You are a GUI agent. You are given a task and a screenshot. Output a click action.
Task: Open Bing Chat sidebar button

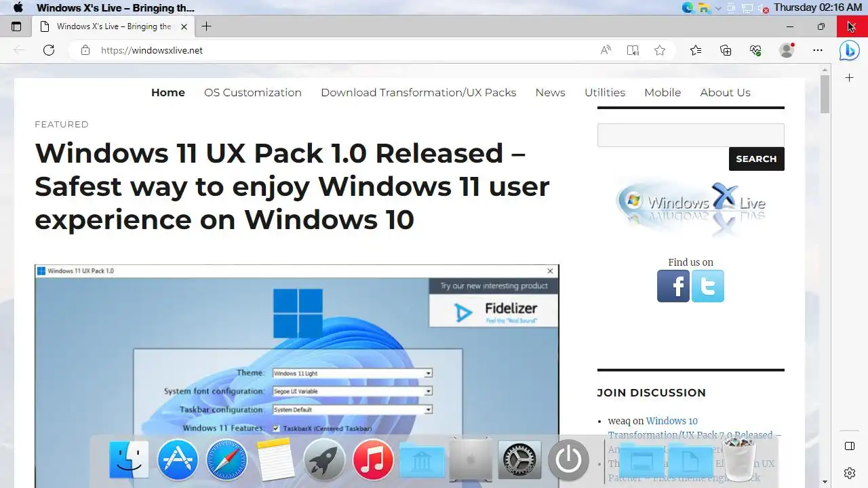coord(849,50)
